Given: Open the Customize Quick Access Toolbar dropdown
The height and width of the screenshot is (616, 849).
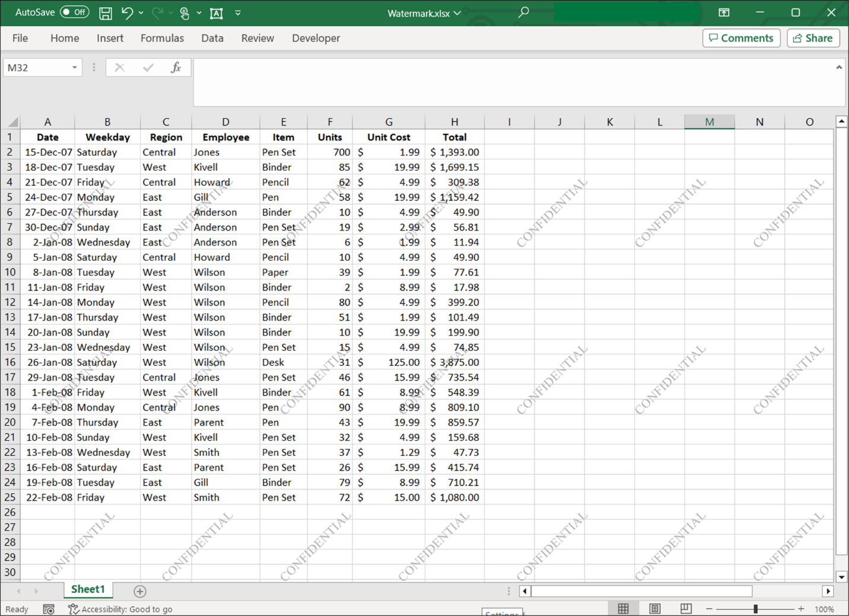Looking at the screenshot, I should 238,13.
